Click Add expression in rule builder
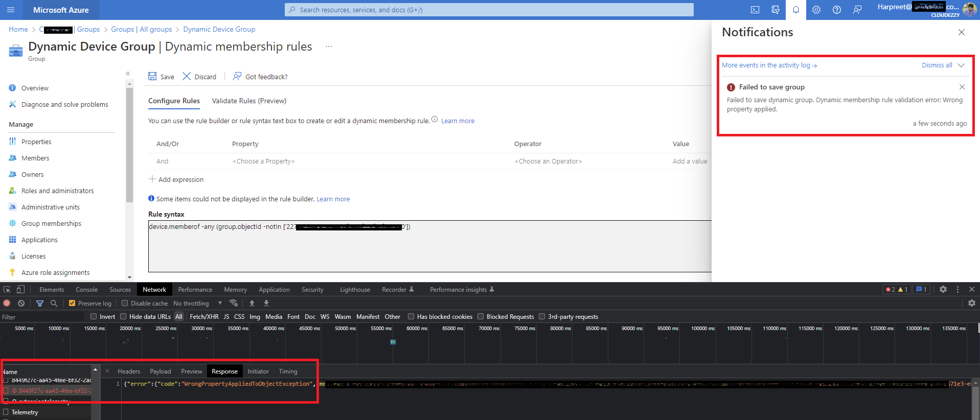 tap(176, 179)
